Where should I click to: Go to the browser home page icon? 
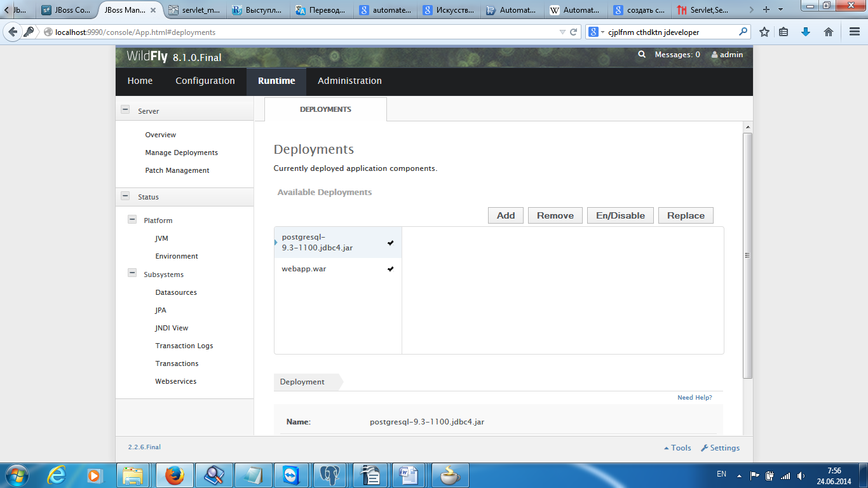coord(828,32)
